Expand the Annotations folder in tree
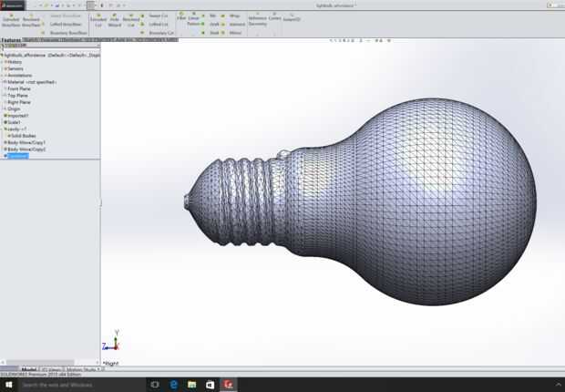 [20, 75]
